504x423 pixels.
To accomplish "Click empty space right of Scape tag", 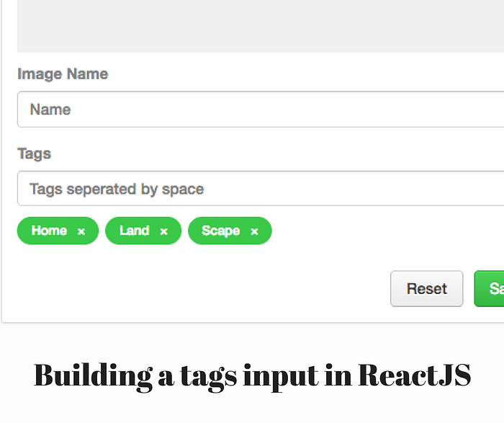I will click(x=386, y=231).
